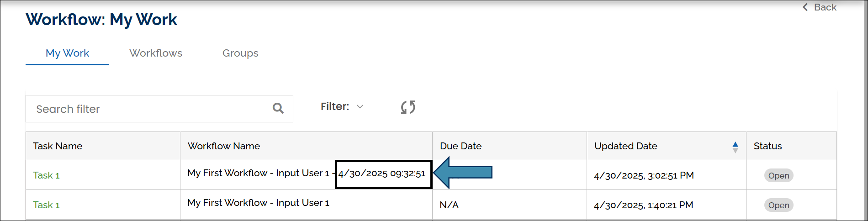This screenshot has height=221, width=868.
Task: Click the Task Name column header
Action: click(58, 146)
